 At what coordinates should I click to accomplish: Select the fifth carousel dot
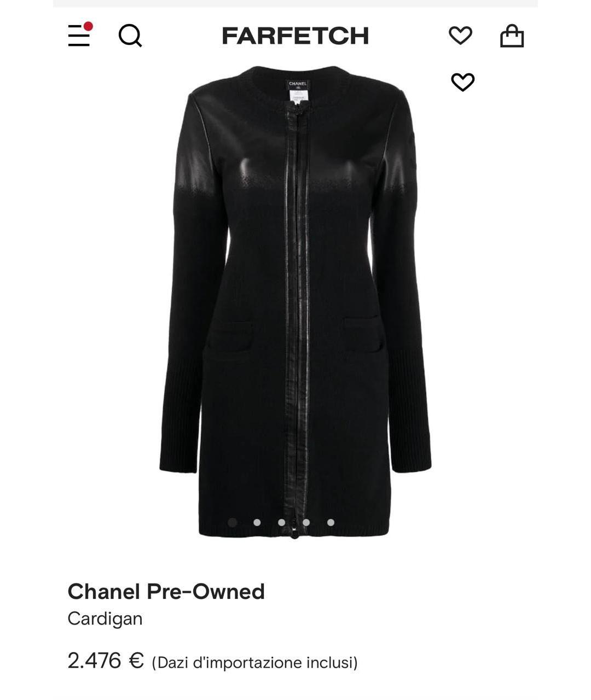331,522
